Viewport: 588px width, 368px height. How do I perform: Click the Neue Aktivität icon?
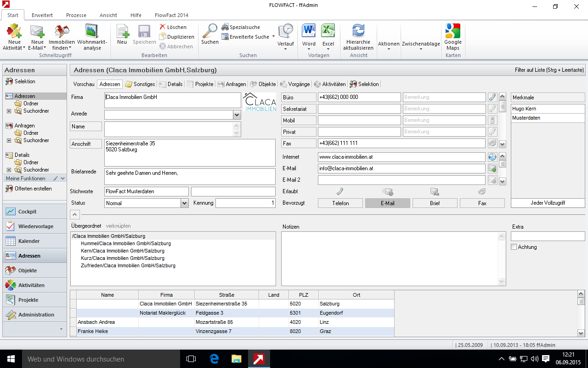tap(14, 31)
